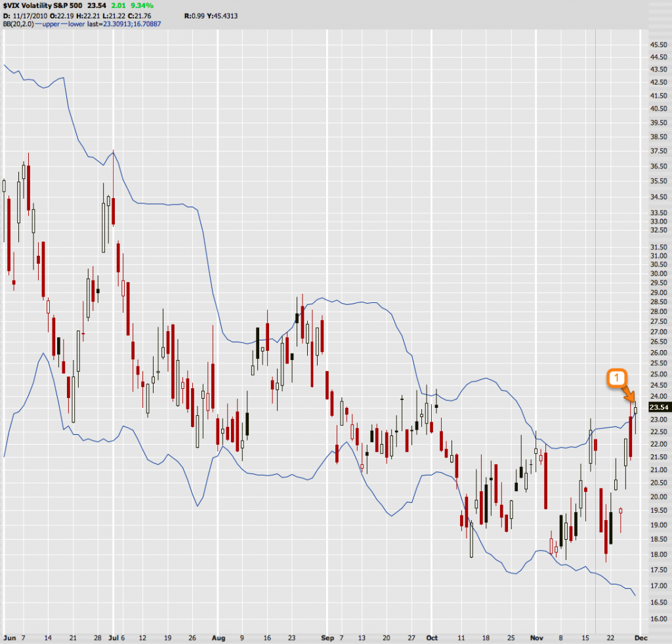Viewport: 672px width, 644px height.
Task: Click the black 23.54 current price tag
Action: [657, 407]
